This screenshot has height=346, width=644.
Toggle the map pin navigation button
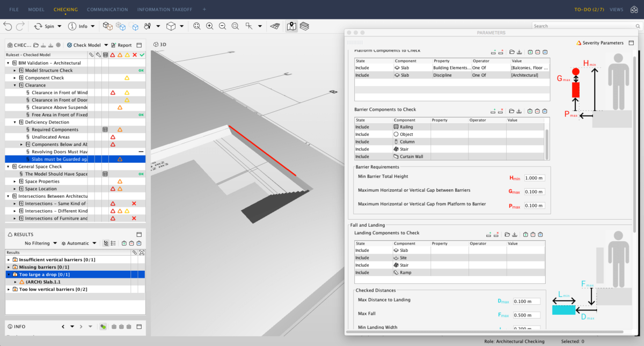tap(291, 26)
